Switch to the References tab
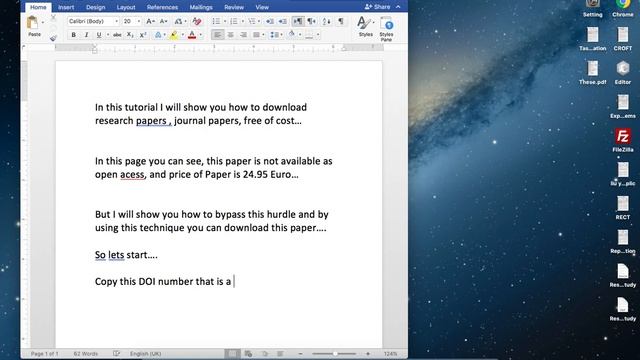Image resolution: width=640 pixels, height=360 pixels. (162, 7)
